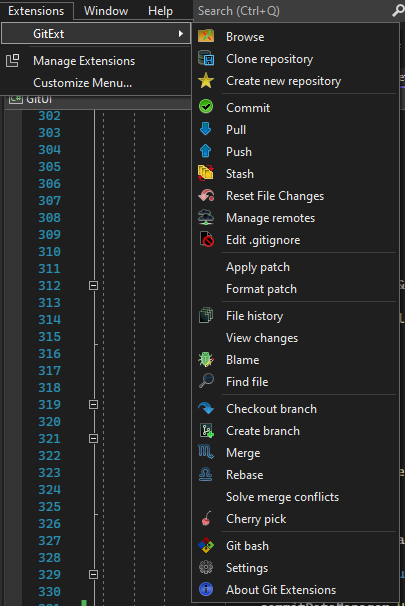Click the Blame bug icon
This screenshot has height=606, width=405.
point(206,359)
